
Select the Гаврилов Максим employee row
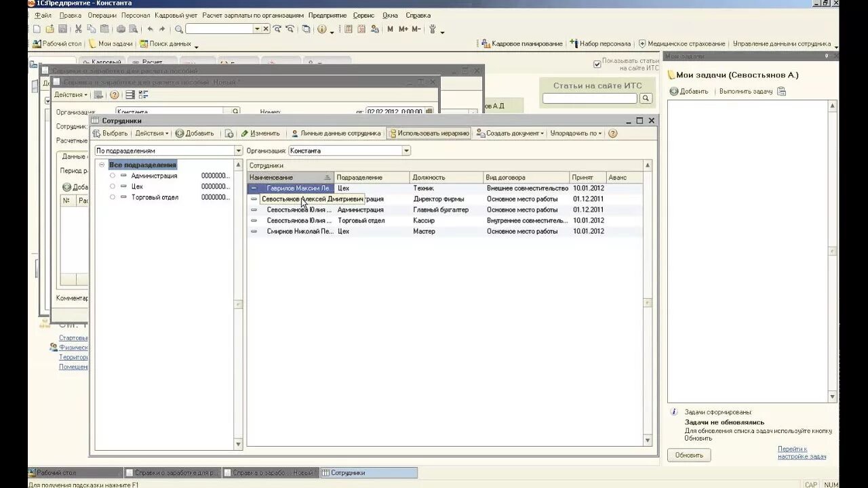click(x=445, y=188)
